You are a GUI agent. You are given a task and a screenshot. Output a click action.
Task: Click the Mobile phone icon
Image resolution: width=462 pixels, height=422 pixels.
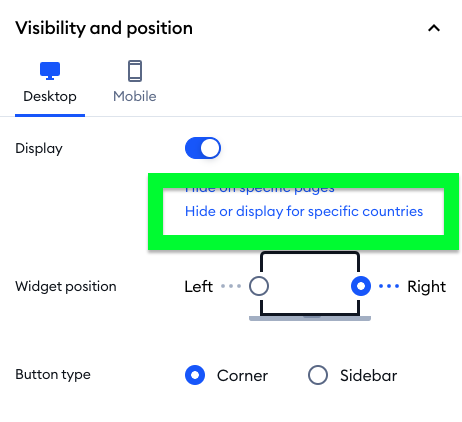pos(135,71)
